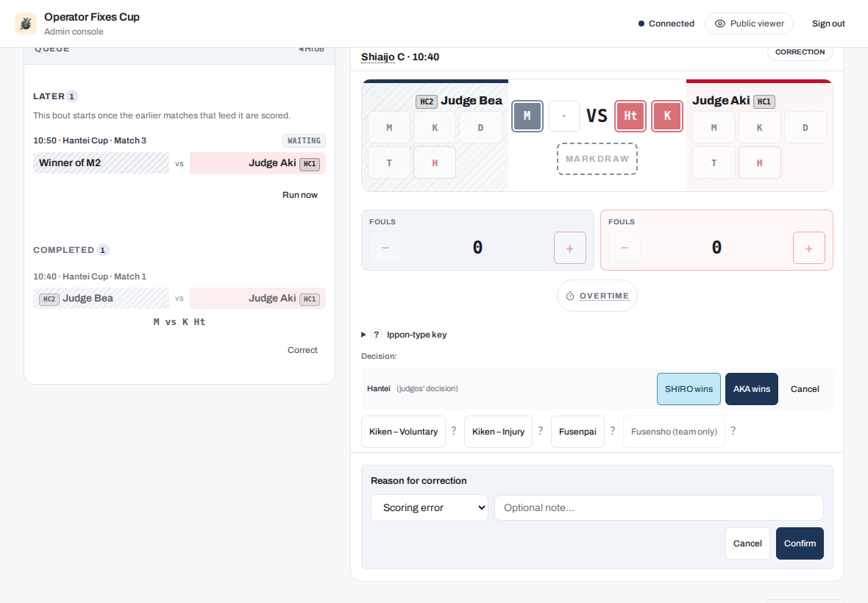Decrease fouls for Judge Bea
This screenshot has width=868, height=603.
click(x=385, y=248)
